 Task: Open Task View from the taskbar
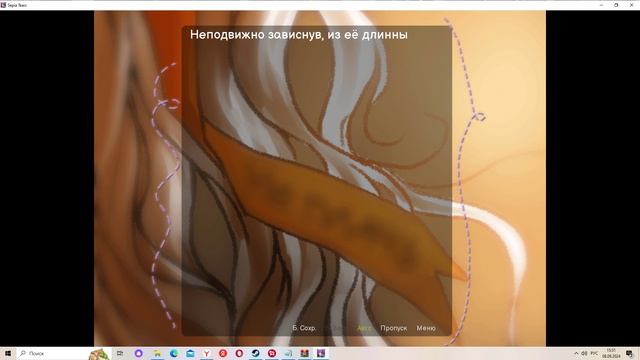click(120, 353)
